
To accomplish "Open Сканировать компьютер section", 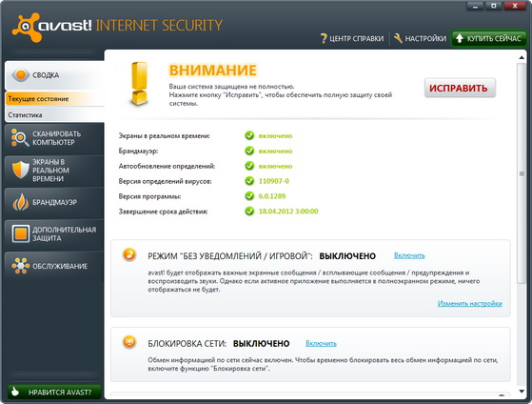I will pyautogui.click(x=54, y=138).
